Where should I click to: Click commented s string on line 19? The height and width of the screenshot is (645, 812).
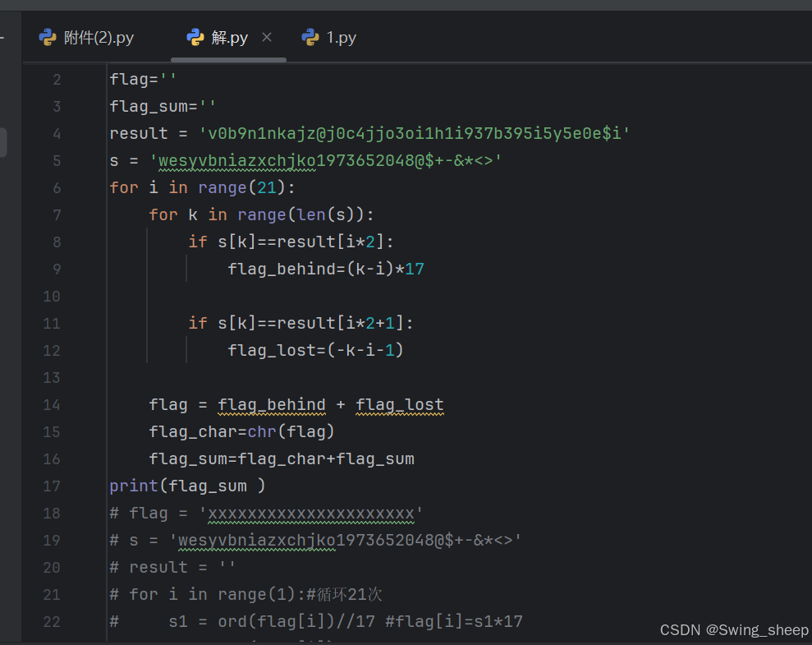click(346, 541)
